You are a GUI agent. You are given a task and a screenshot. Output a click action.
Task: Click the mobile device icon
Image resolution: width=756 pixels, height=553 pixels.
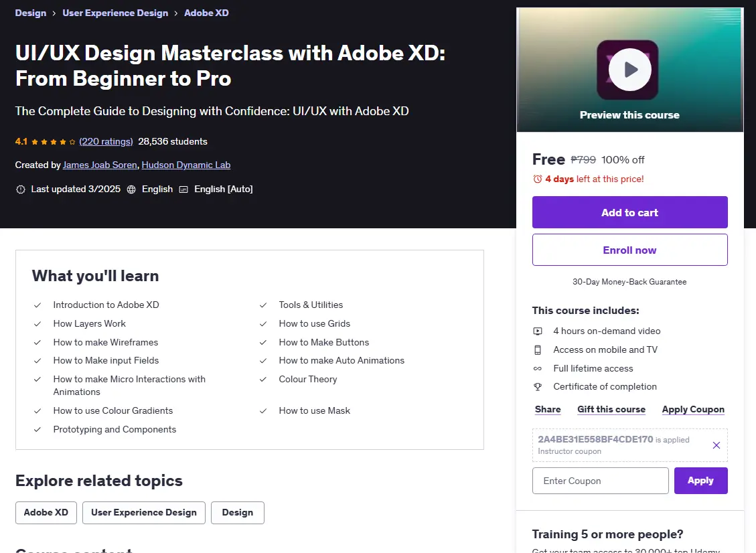click(x=538, y=350)
